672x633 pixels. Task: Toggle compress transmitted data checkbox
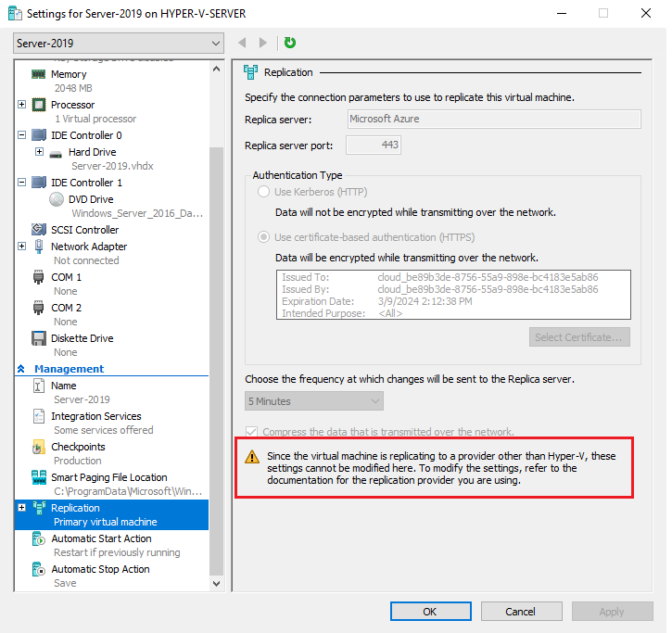coord(251,432)
